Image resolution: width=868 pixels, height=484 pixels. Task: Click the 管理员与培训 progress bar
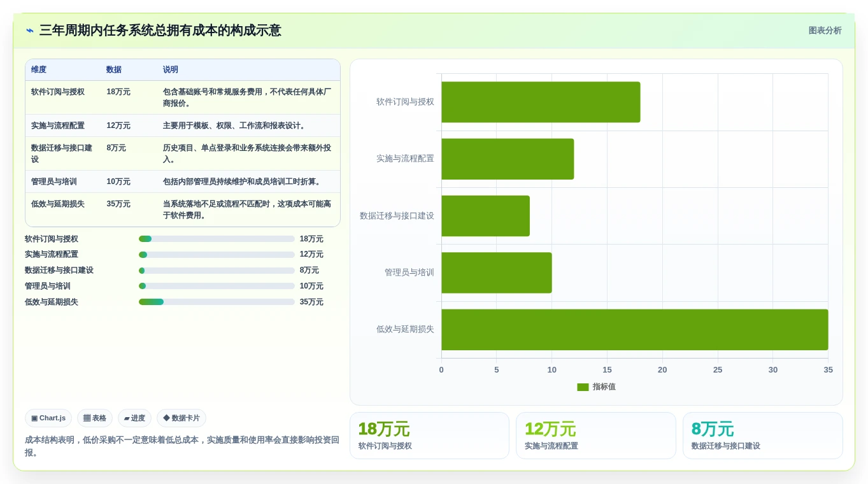(217, 286)
